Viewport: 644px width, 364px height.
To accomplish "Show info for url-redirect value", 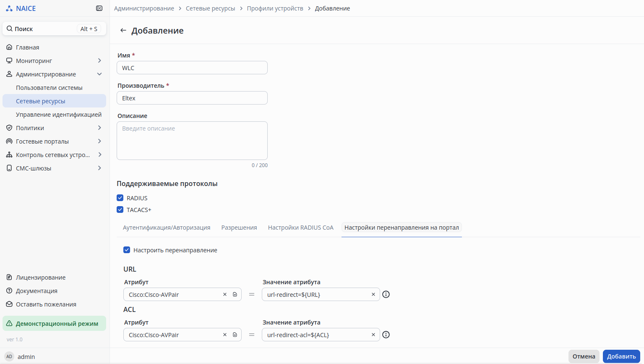I will 386,294.
